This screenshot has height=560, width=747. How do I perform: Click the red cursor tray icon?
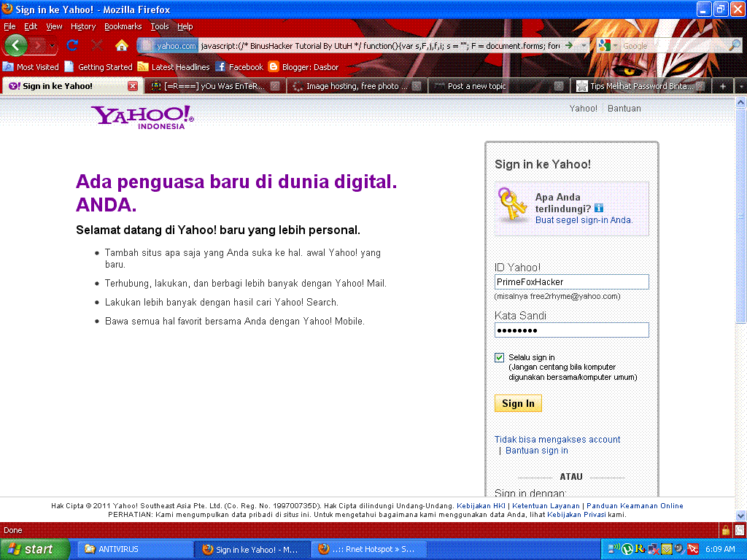click(x=693, y=549)
